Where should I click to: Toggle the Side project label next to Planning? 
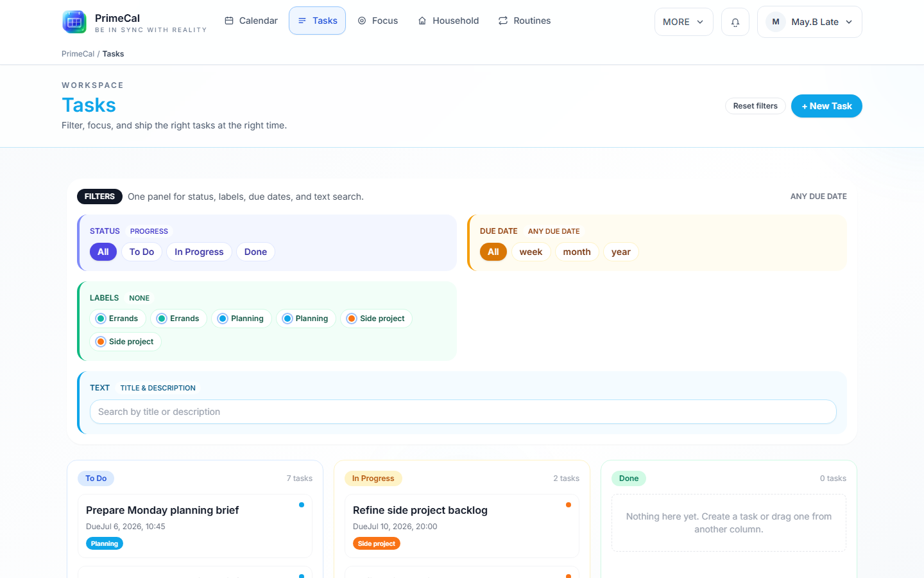point(376,319)
